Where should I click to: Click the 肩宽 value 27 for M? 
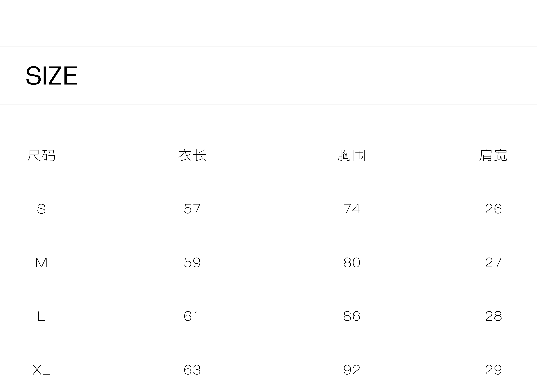pos(493,262)
